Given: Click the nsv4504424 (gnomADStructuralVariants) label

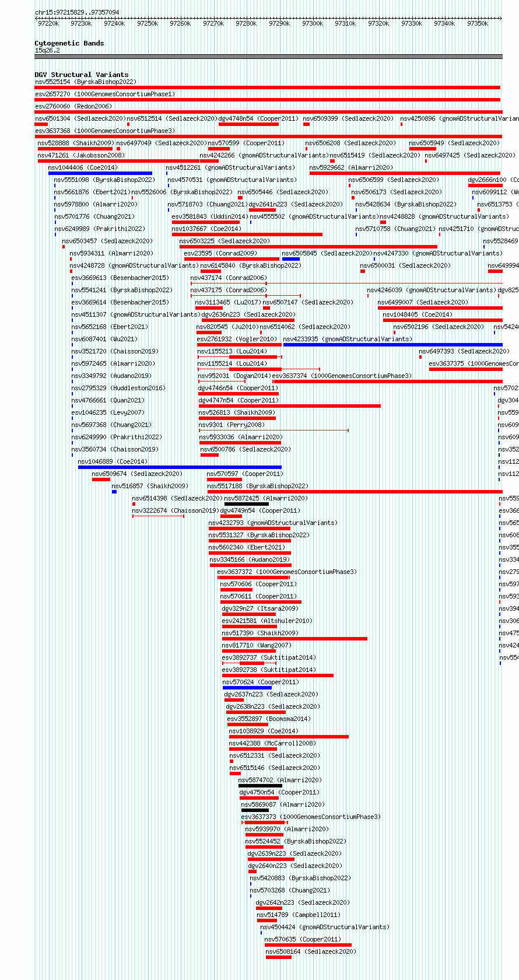Looking at the screenshot, I should coord(324,927).
